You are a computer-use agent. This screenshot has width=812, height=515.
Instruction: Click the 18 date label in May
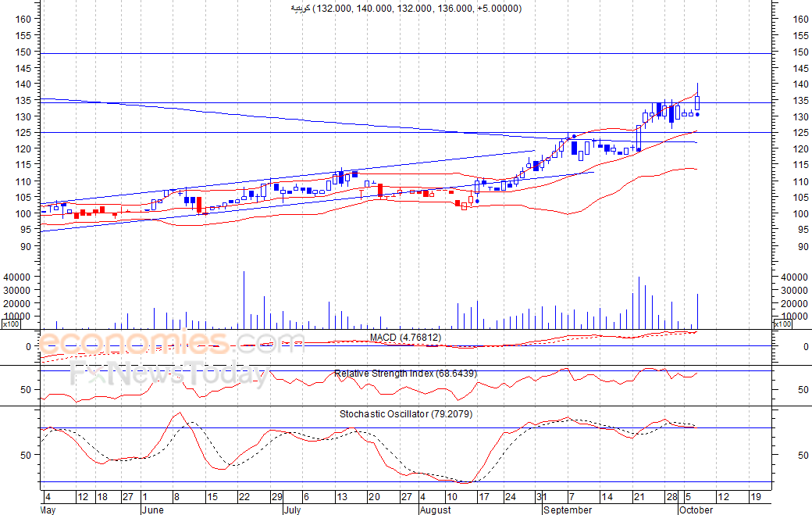click(102, 497)
